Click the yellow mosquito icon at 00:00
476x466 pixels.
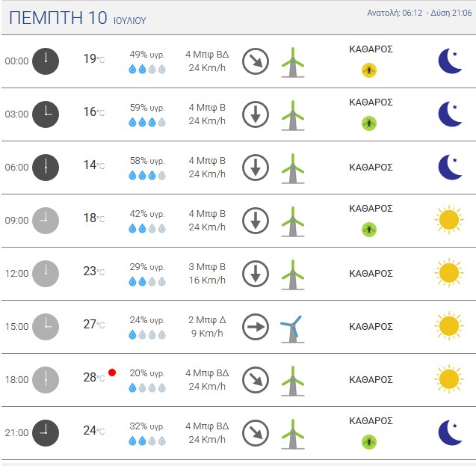369,70
